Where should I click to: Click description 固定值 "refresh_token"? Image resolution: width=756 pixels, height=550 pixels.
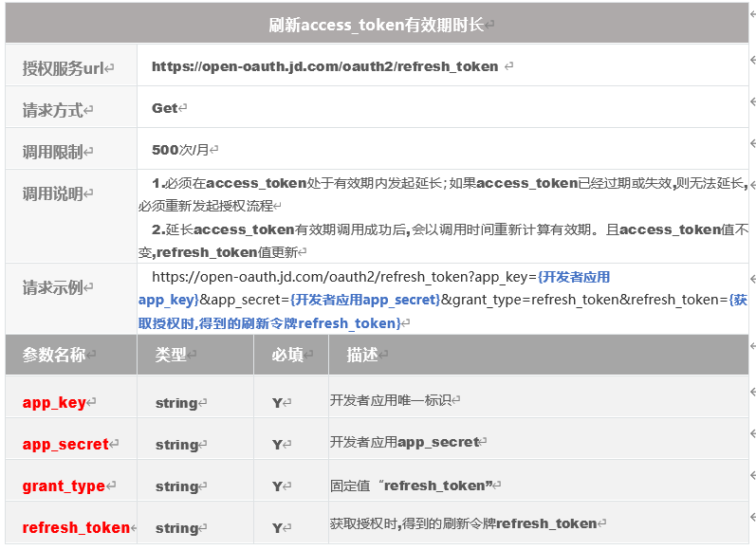click(x=412, y=486)
